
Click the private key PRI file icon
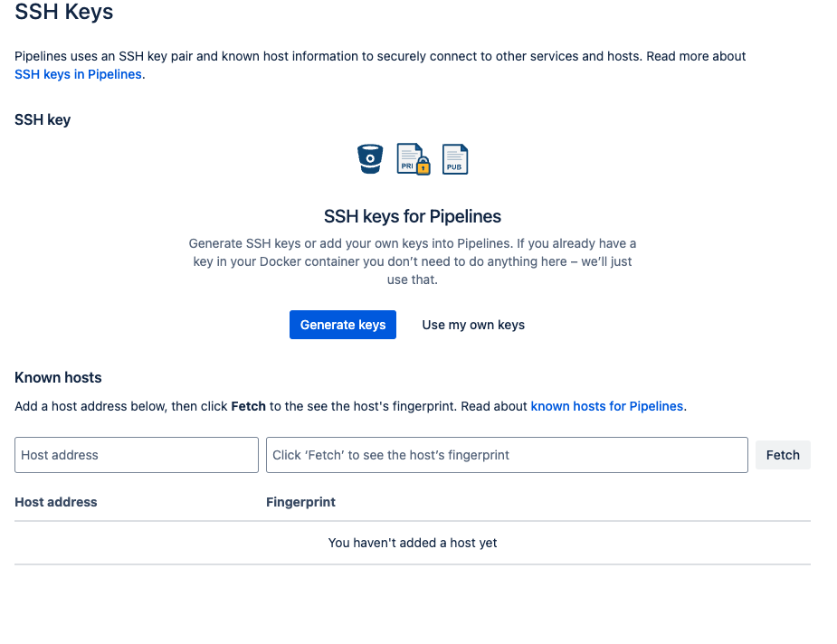[x=414, y=159]
